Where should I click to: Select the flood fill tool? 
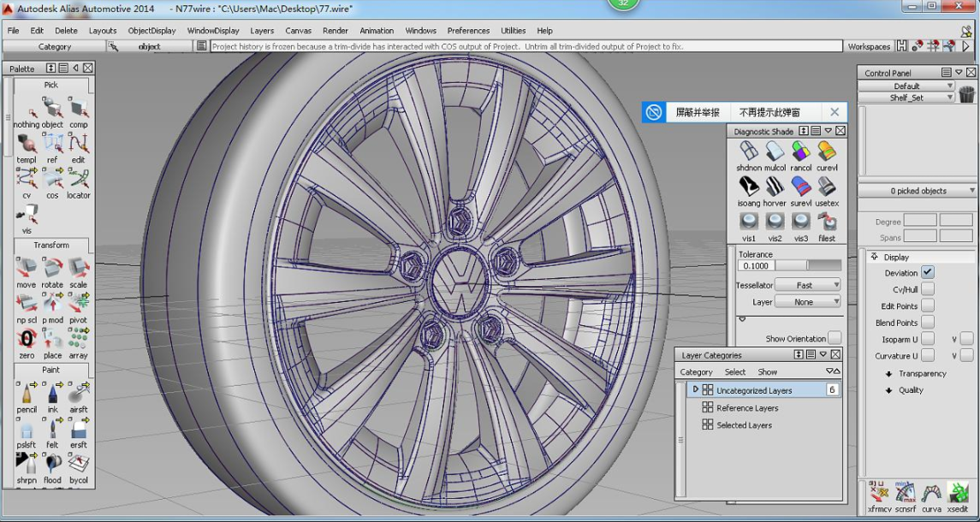(x=52, y=469)
